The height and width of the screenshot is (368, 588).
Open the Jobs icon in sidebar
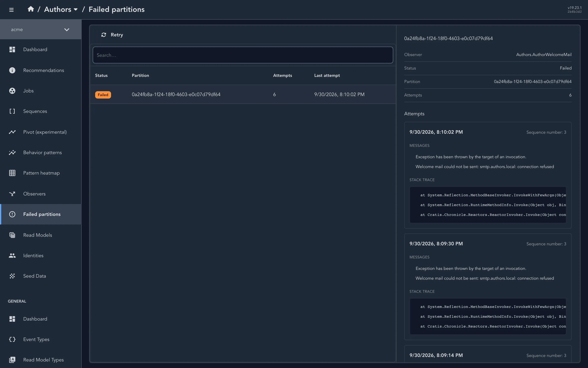coord(12,91)
